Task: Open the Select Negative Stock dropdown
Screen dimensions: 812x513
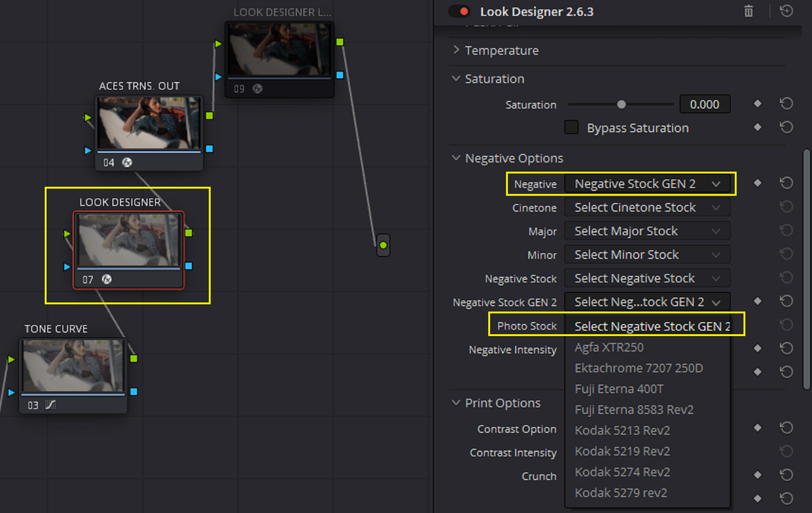Action: tap(647, 278)
